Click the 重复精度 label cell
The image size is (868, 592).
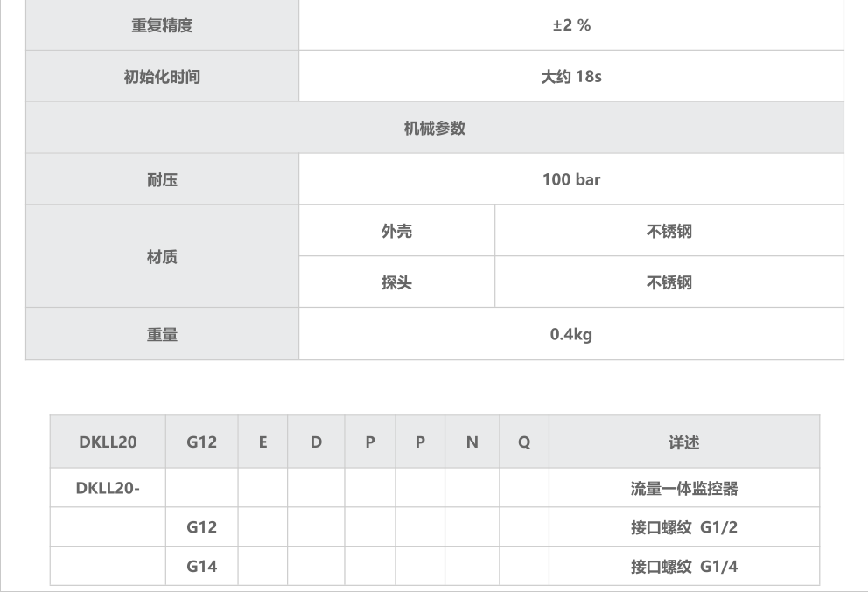point(162,25)
